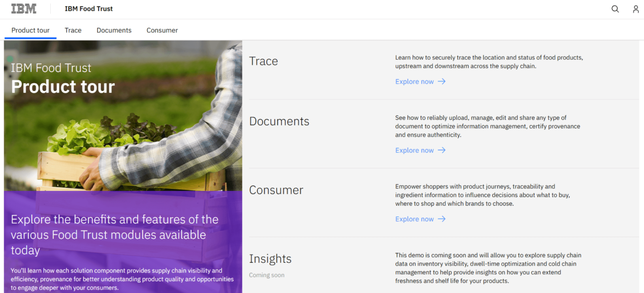Click the Trace section heading

click(x=263, y=61)
